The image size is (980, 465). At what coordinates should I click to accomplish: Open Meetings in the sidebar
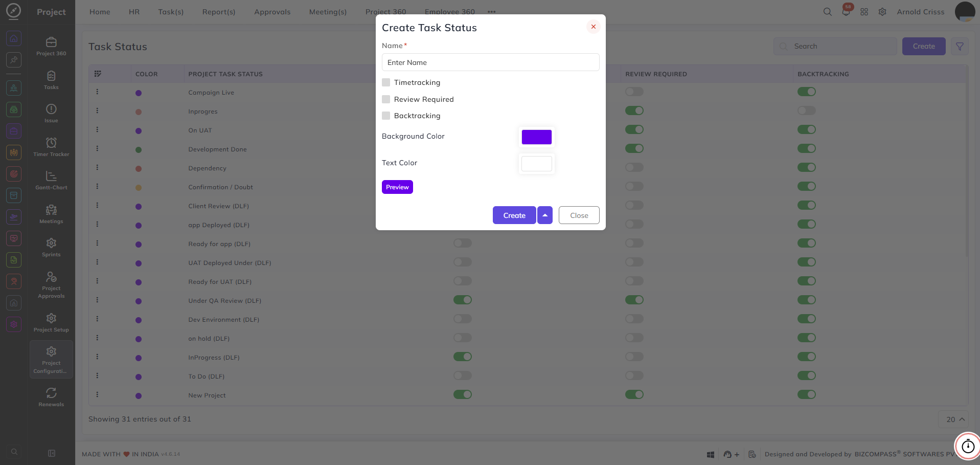51,214
